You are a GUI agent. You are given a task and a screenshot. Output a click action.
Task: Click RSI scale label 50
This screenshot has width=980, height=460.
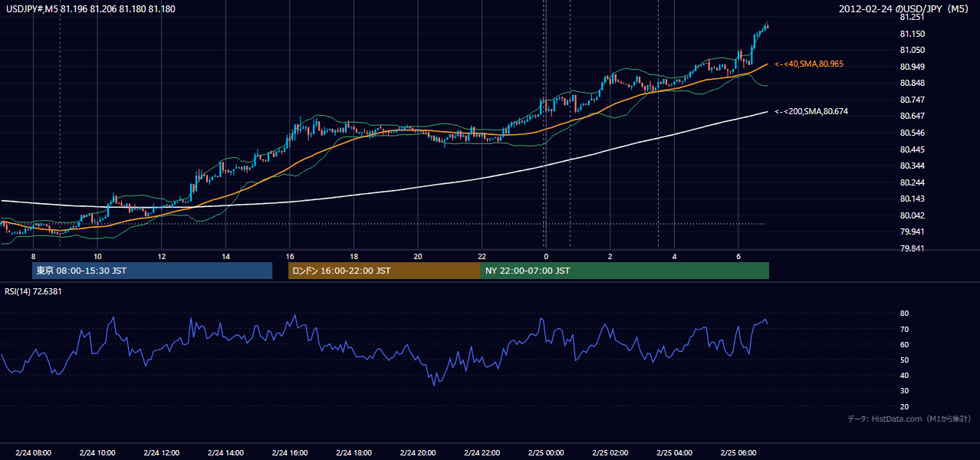click(x=904, y=360)
